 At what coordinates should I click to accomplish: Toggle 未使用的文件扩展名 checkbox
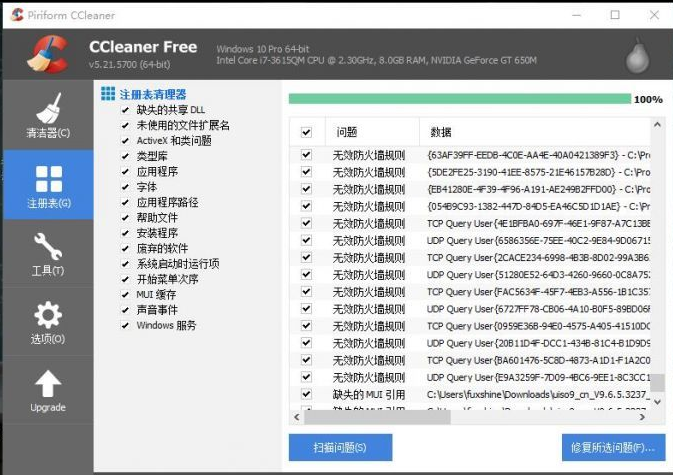pyautogui.click(x=125, y=126)
